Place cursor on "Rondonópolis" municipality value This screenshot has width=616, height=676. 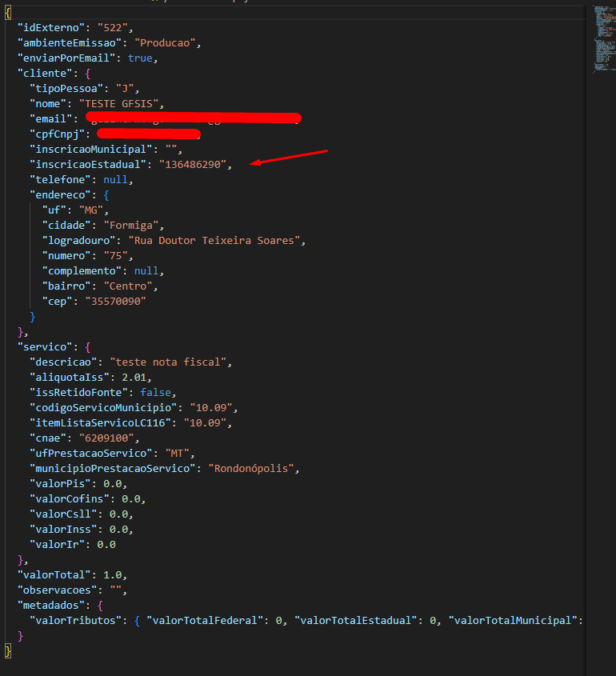(252, 468)
